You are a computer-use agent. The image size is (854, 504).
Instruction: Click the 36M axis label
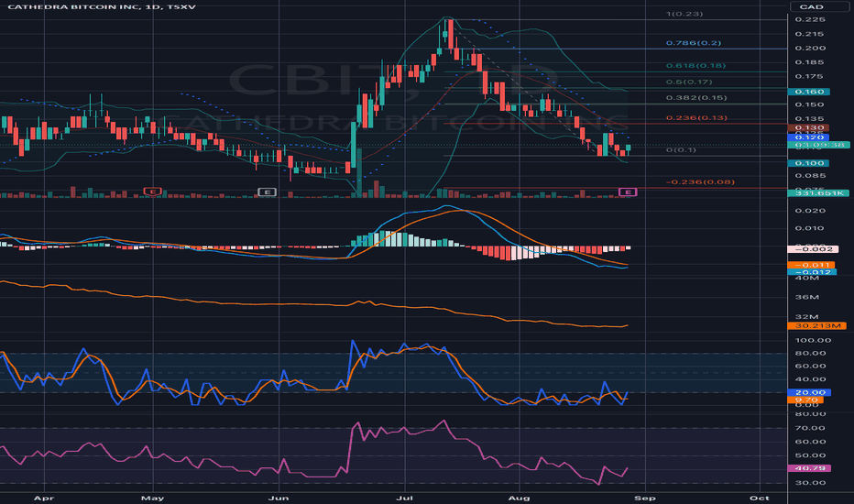click(x=806, y=298)
